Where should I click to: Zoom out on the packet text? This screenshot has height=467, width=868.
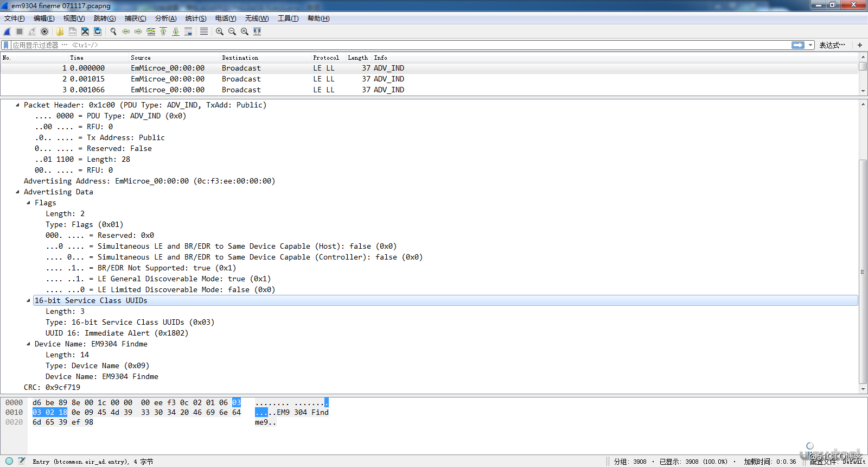(x=232, y=31)
